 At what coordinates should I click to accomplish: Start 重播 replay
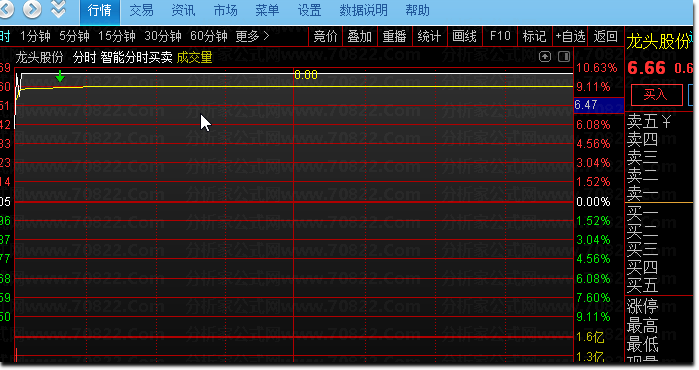click(395, 36)
